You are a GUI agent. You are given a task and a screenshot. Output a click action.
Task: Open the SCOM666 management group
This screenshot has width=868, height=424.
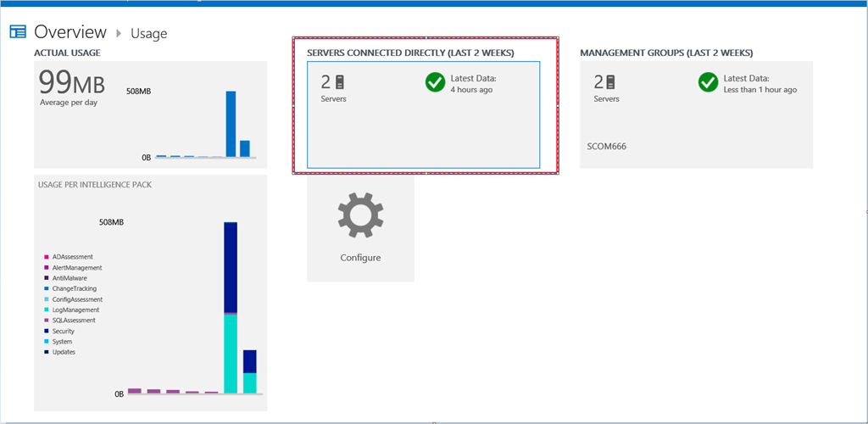coord(606,146)
